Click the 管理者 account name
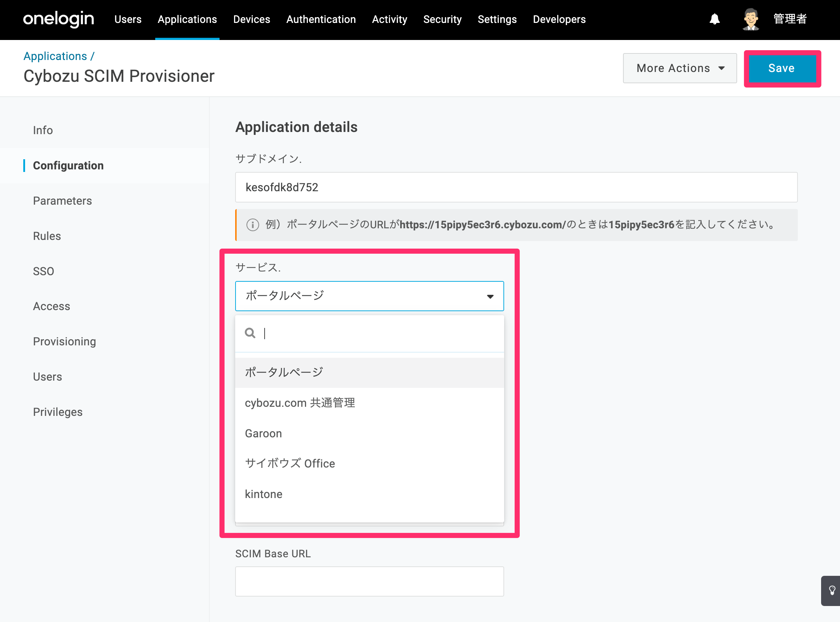The height and width of the screenshot is (622, 840). pos(790,19)
